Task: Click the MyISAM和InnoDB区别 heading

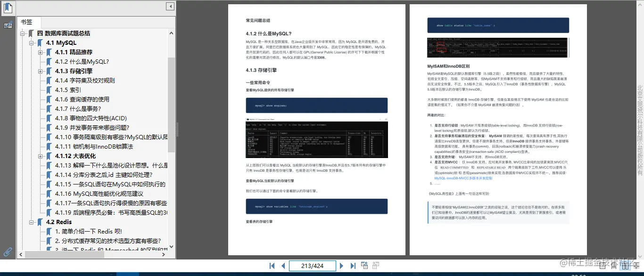Action: [x=448, y=67]
